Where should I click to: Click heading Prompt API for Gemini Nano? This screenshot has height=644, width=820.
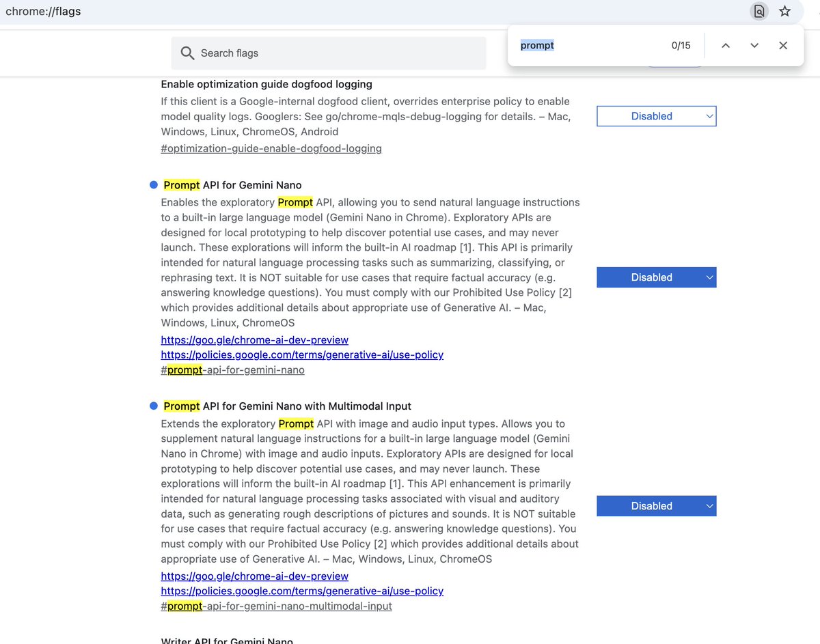pyautogui.click(x=232, y=185)
